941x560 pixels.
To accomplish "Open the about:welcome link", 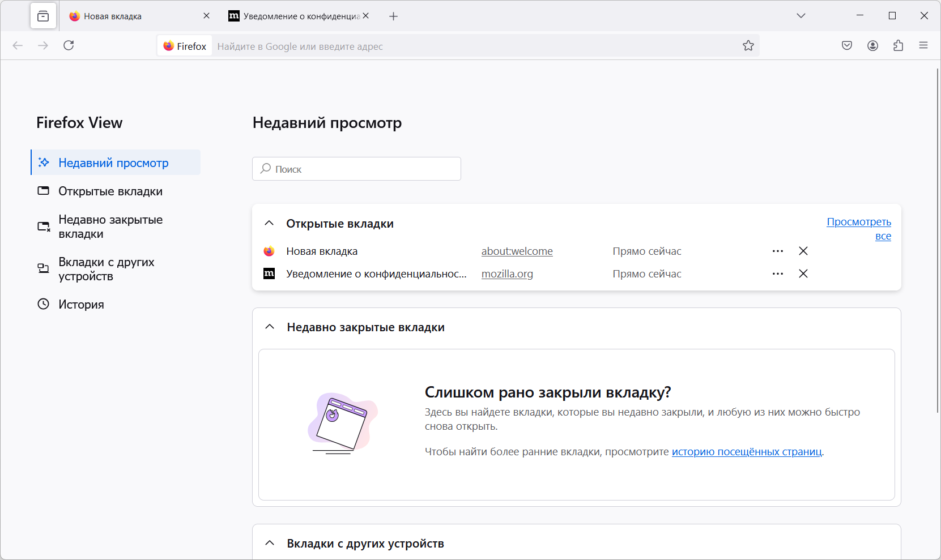I will 517,251.
